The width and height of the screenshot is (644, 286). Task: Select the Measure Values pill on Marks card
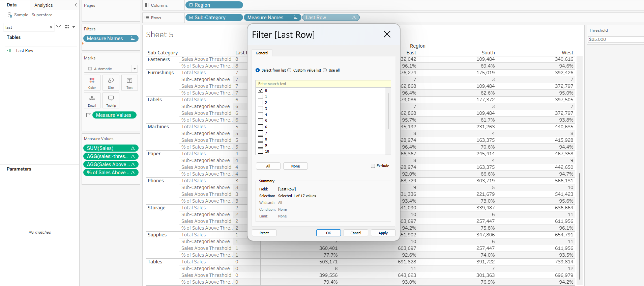114,115
